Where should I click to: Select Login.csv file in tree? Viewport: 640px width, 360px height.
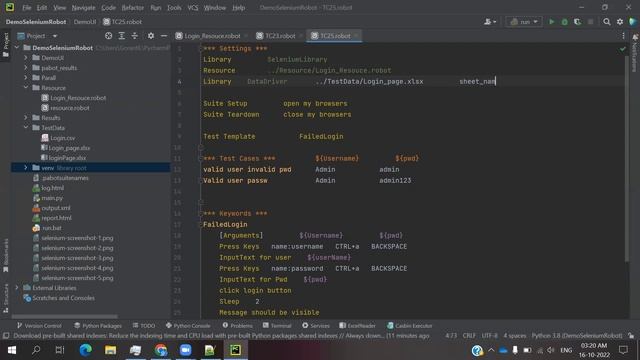click(x=62, y=138)
